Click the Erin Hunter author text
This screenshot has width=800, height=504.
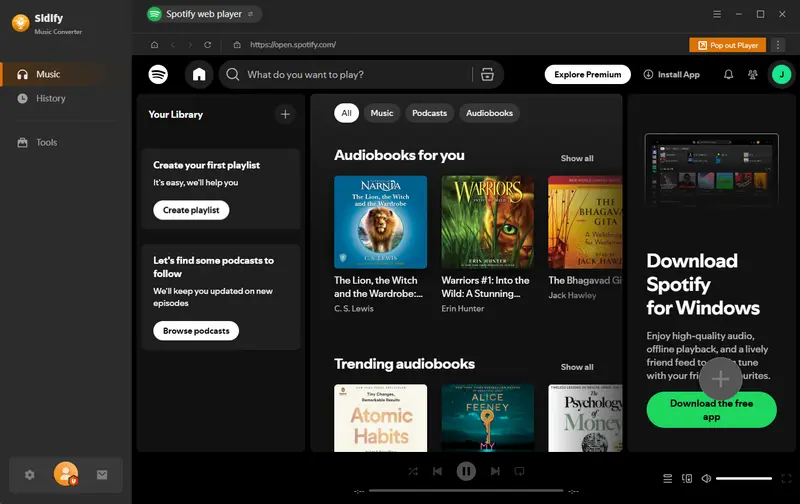tap(463, 309)
